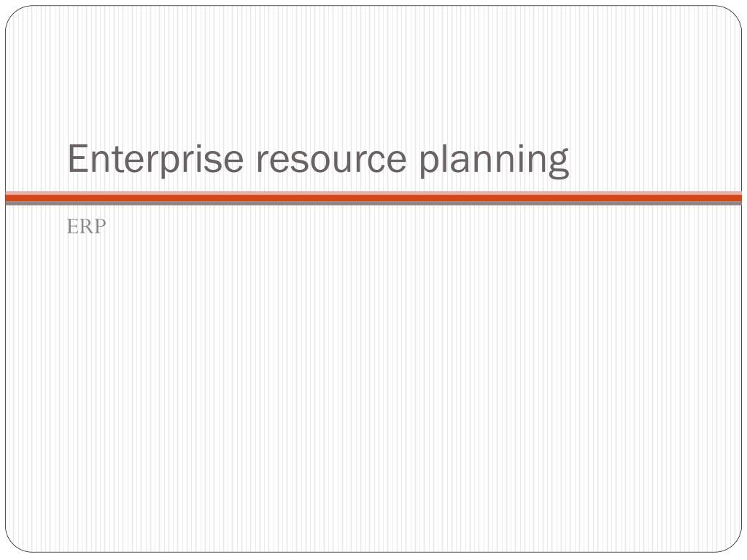747x560 pixels.
Task: Click the thick orange horizontal stripe
Action: [373, 198]
